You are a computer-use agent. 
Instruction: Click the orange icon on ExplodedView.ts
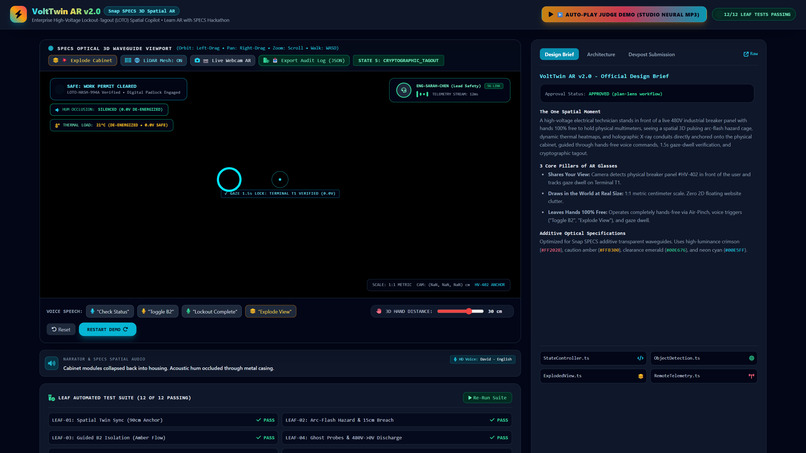pyautogui.click(x=640, y=376)
